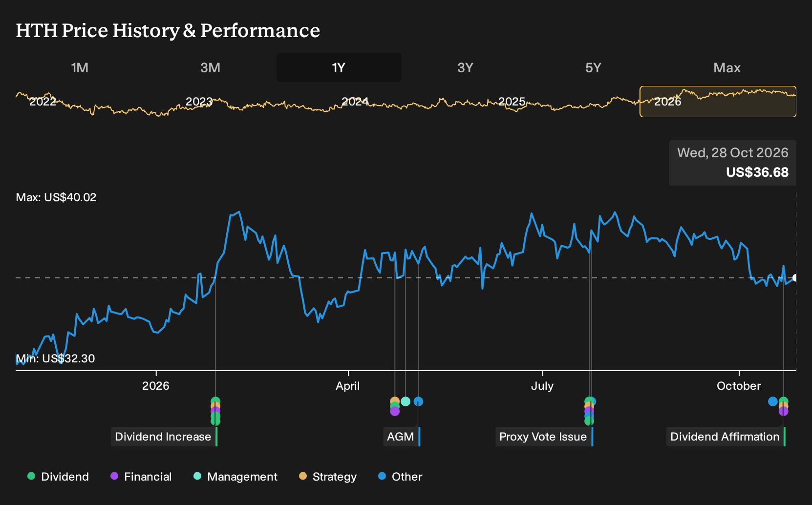Viewport: 812px width, 505px height.
Task: Click top green dot of Dividend Affirmation stack
Action: click(x=783, y=400)
